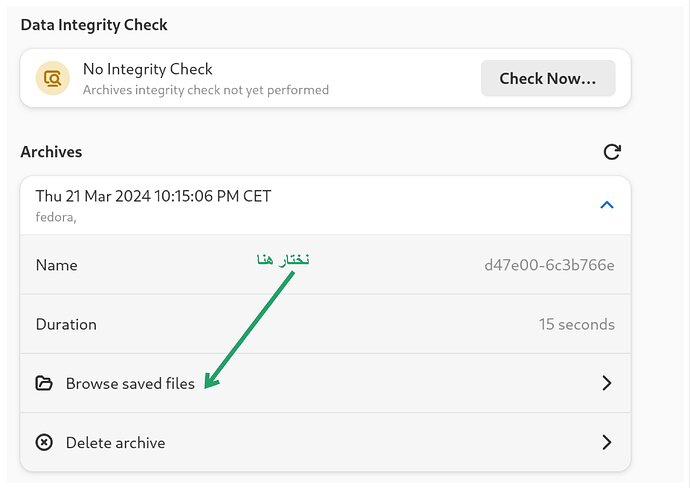Click the 15 seconds duration value
The height and width of the screenshot is (488, 690).
(x=576, y=324)
